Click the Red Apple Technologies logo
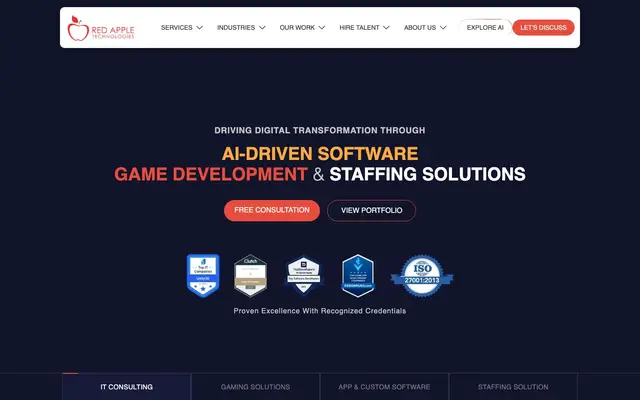Viewport: 640px width, 400px height. coord(101,28)
